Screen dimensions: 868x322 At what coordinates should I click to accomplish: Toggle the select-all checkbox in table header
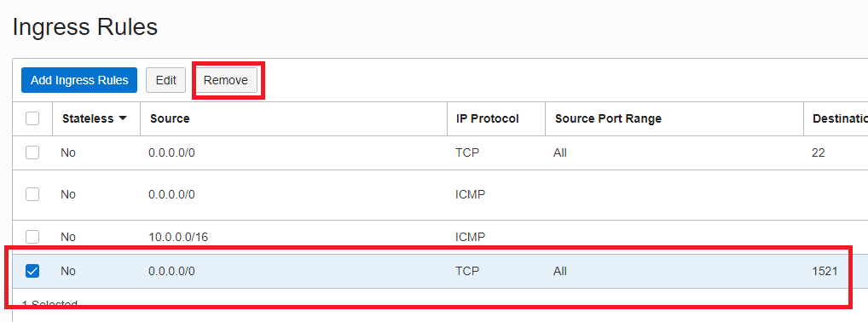point(32,118)
